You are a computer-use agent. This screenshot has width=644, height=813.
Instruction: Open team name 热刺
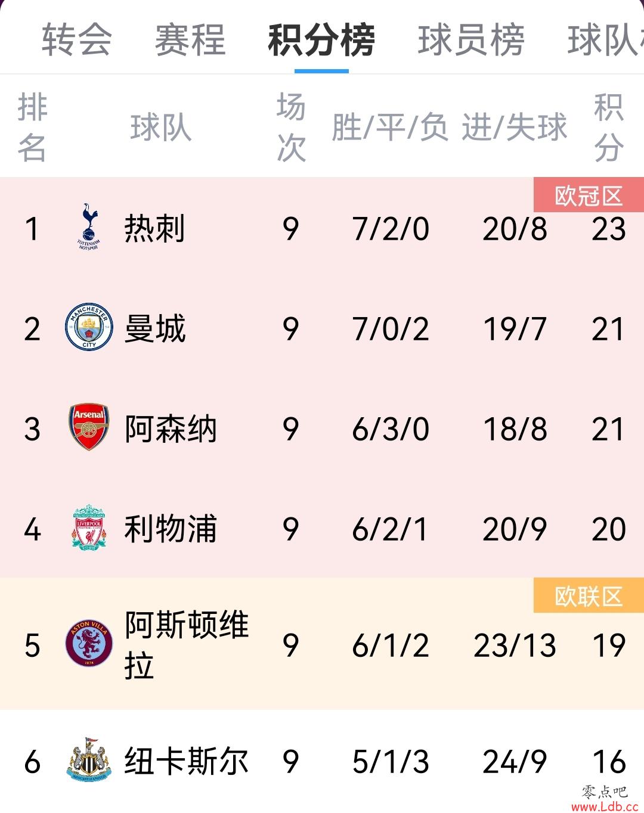(x=155, y=228)
